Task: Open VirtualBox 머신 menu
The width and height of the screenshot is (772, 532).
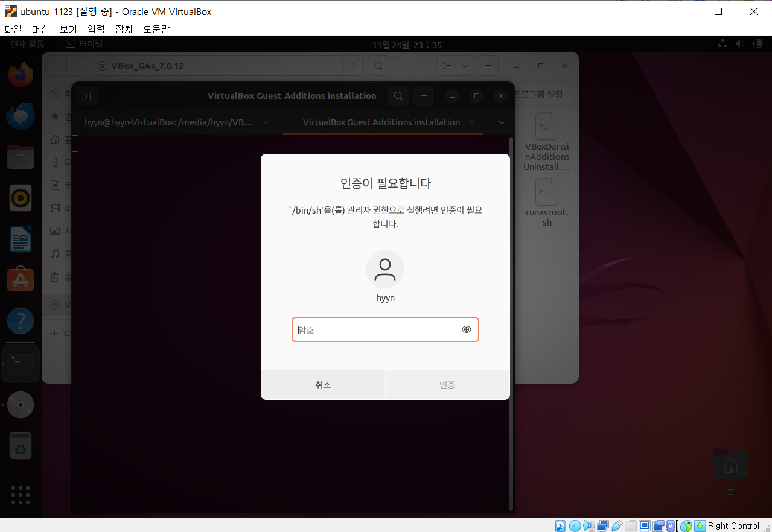Action: click(40, 28)
